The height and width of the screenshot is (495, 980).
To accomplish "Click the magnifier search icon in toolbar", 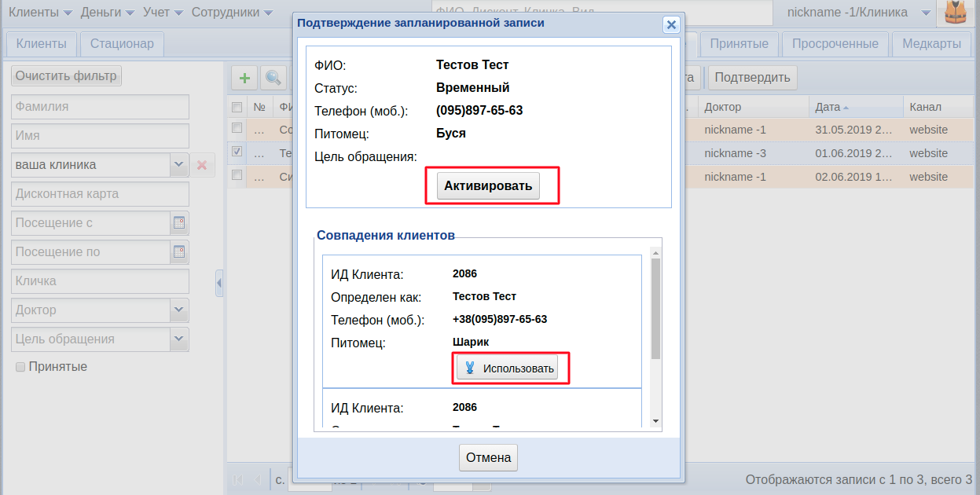I will coord(273,78).
